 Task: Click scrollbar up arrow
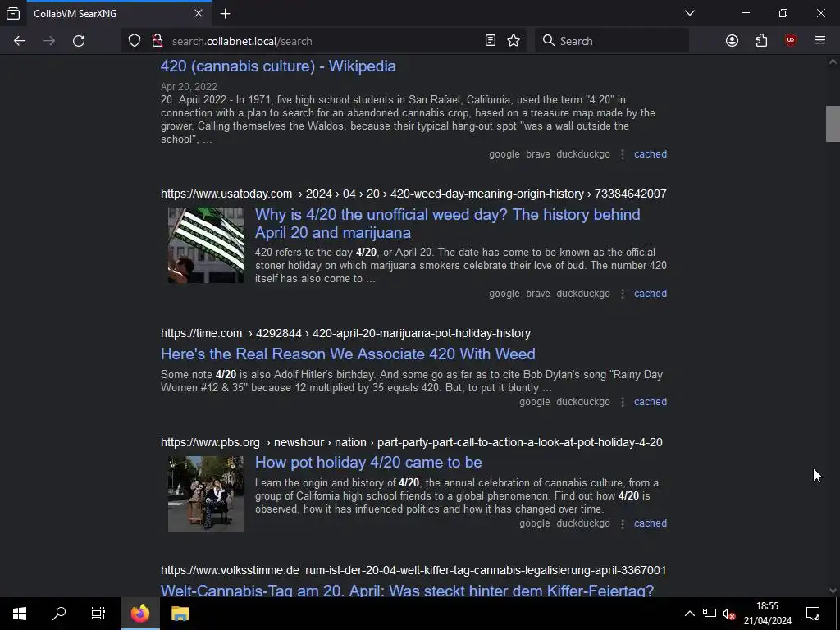(x=833, y=62)
